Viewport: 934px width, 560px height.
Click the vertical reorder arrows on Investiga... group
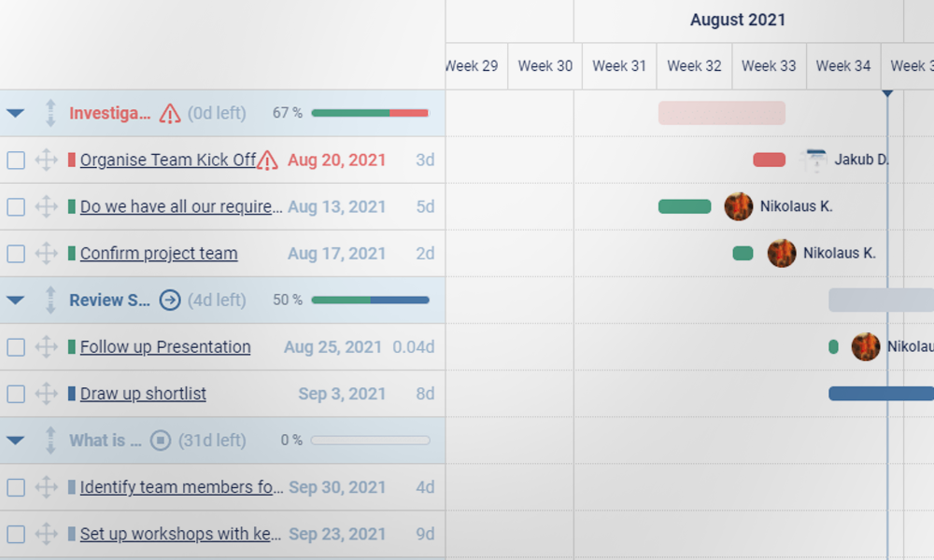coord(50,114)
